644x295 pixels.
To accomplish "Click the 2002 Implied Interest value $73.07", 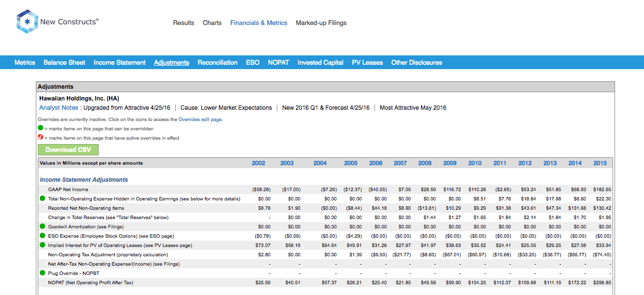I will [264, 246].
